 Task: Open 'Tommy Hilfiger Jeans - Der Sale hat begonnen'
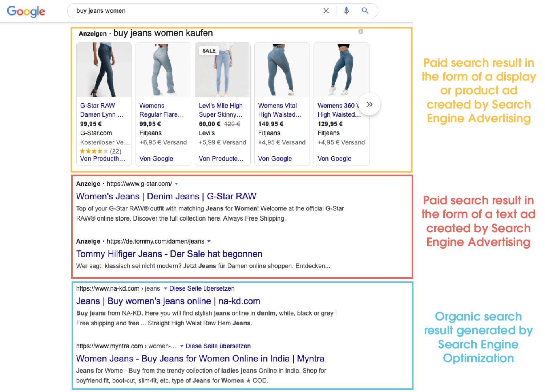[x=169, y=254]
